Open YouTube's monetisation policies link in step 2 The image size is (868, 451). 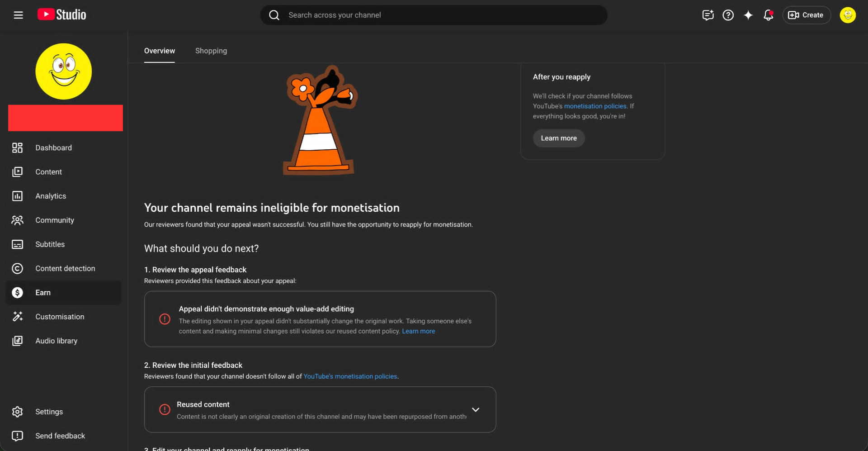(x=350, y=376)
